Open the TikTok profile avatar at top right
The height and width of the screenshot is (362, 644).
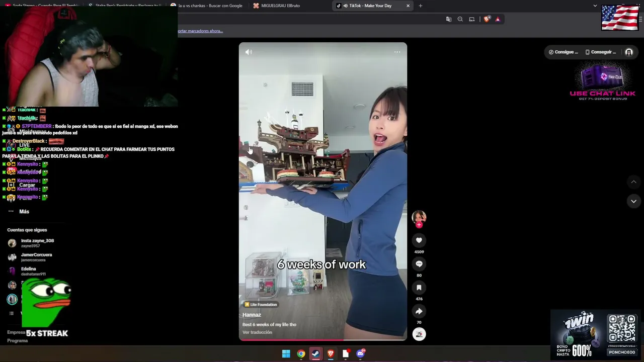pyautogui.click(x=629, y=52)
